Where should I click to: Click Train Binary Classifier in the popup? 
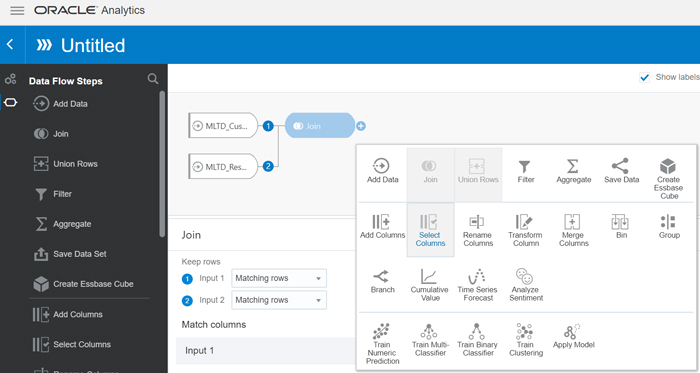[x=477, y=340]
